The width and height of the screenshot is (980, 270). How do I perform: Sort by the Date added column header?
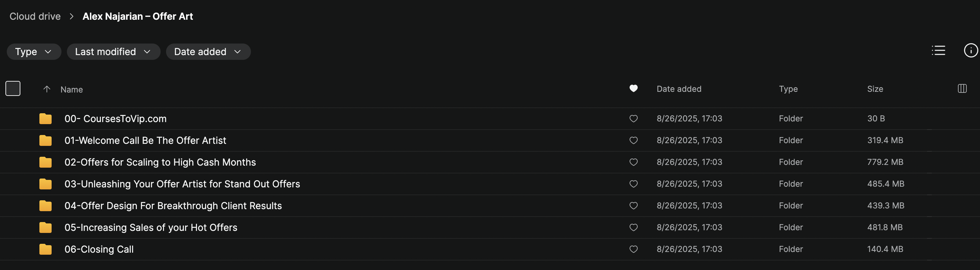(x=679, y=89)
